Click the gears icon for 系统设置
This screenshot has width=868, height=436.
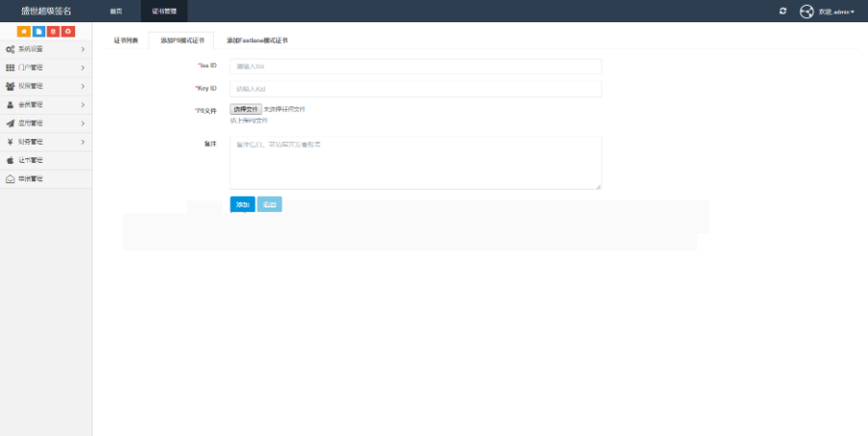(10, 49)
